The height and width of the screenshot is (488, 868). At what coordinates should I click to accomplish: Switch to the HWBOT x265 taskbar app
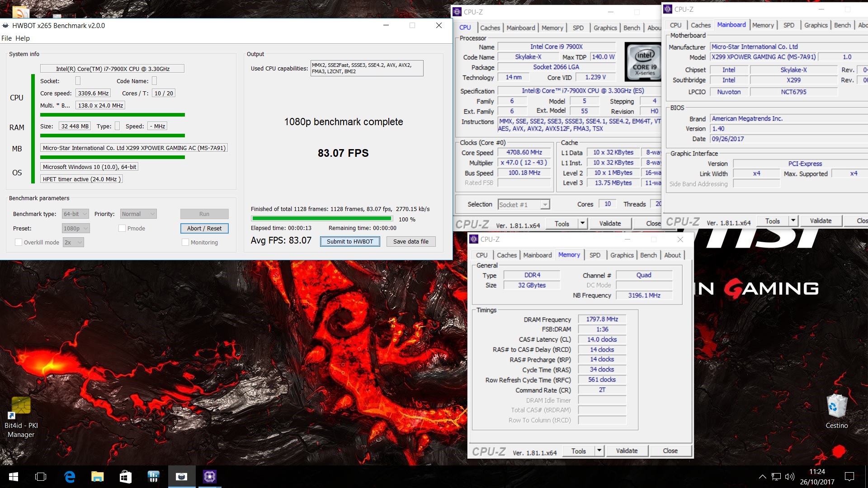(181, 477)
